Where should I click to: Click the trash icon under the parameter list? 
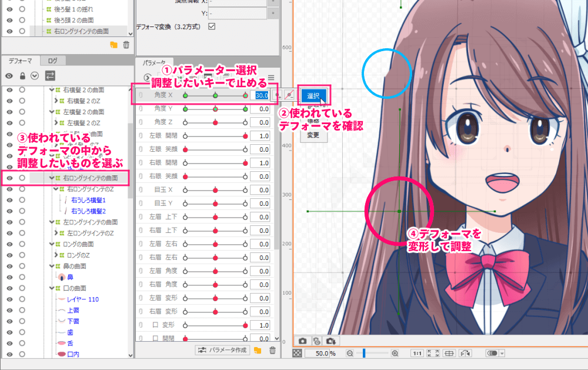pyautogui.click(x=273, y=350)
